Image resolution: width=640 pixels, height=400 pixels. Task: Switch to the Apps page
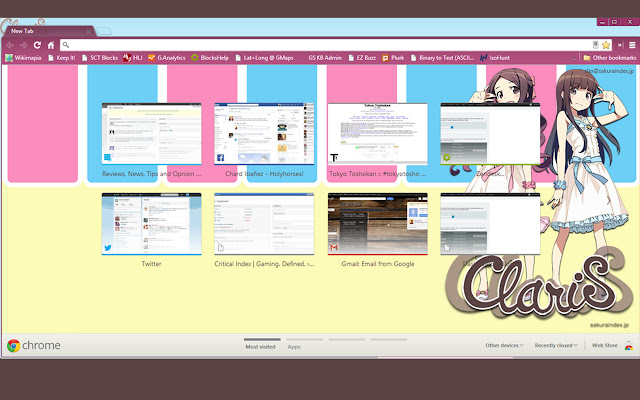[x=294, y=347]
